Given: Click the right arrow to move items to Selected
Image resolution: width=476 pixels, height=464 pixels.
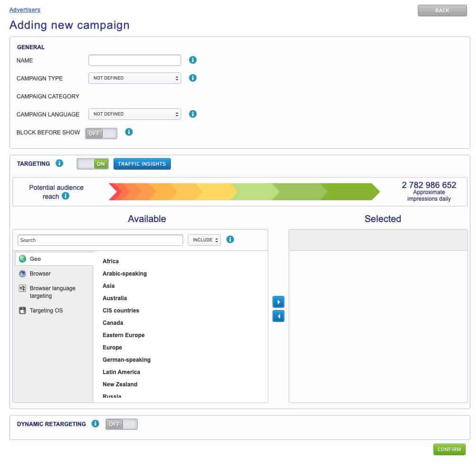Looking at the screenshot, I should tap(278, 302).
